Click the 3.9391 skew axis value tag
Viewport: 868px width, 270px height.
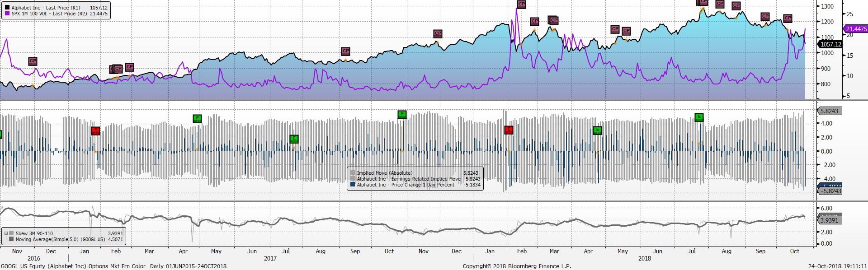click(x=830, y=220)
